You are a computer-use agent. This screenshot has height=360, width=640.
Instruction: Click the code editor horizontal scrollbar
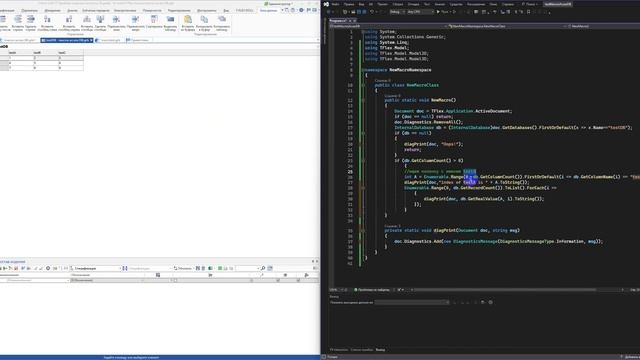pyautogui.click(x=506, y=290)
